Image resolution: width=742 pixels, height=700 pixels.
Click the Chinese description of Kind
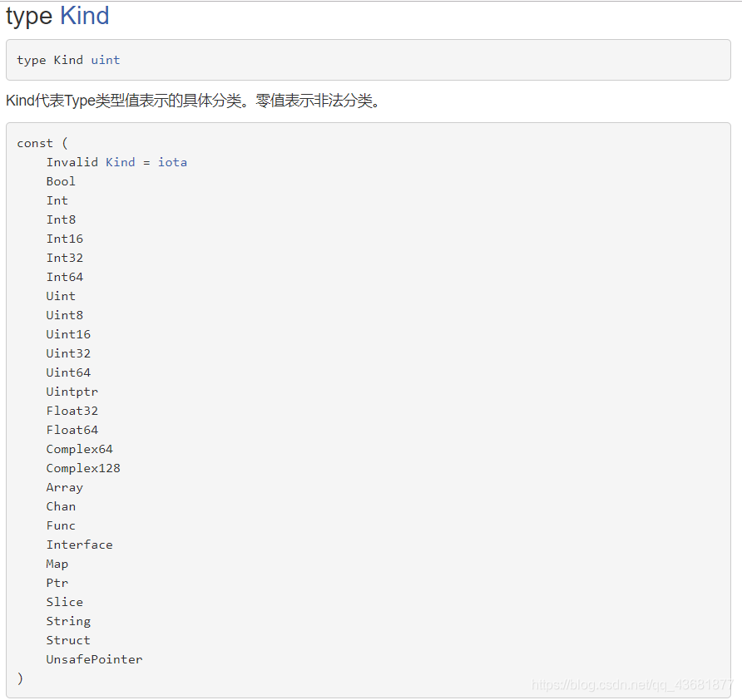193,101
